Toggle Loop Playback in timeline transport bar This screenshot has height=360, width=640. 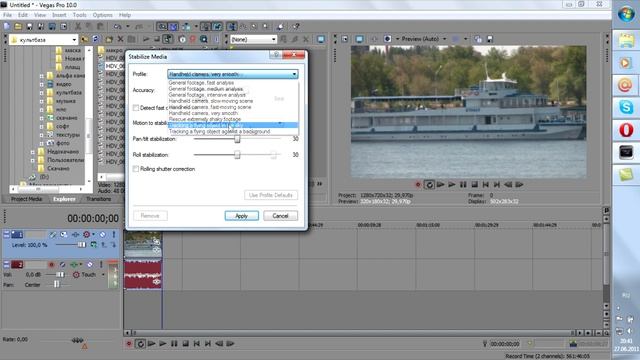140,344
